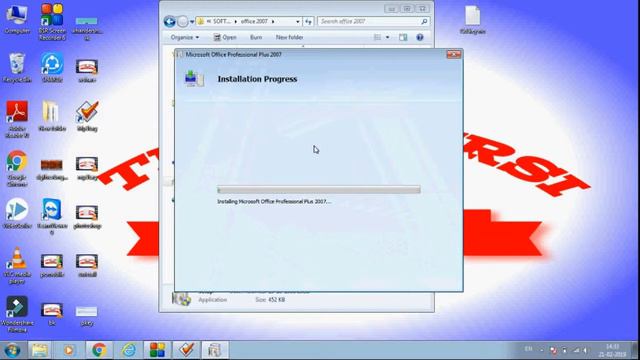Click the Explorer Forward arrow button

[x=182, y=21]
